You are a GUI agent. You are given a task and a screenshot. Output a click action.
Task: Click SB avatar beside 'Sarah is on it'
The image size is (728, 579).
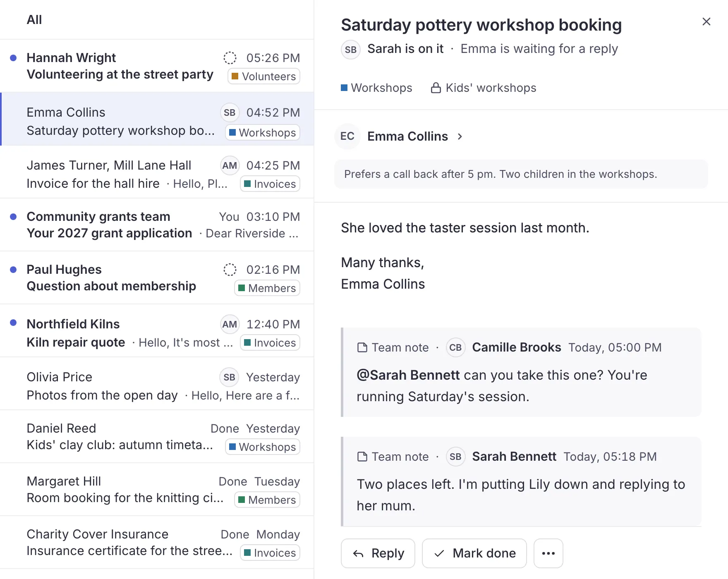pyautogui.click(x=351, y=50)
